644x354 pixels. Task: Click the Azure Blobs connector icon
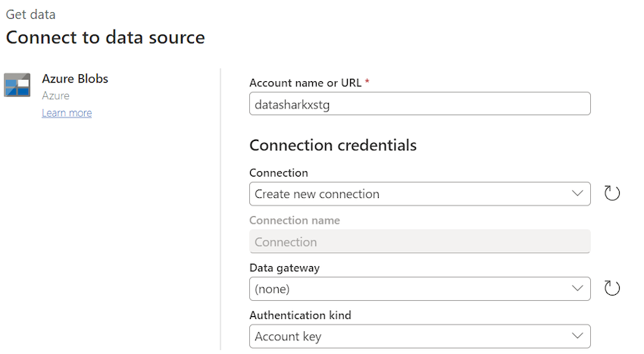click(x=17, y=85)
